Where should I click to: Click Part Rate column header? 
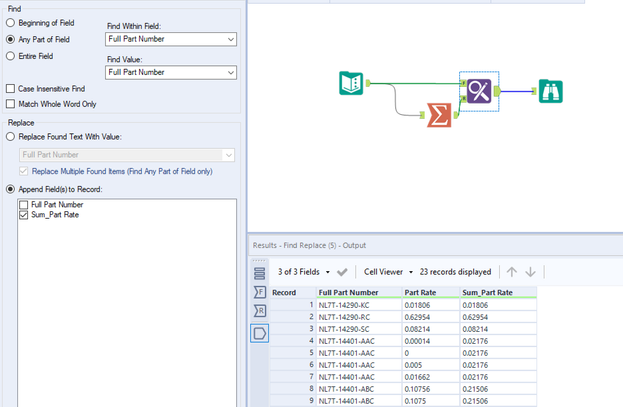[431, 293]
